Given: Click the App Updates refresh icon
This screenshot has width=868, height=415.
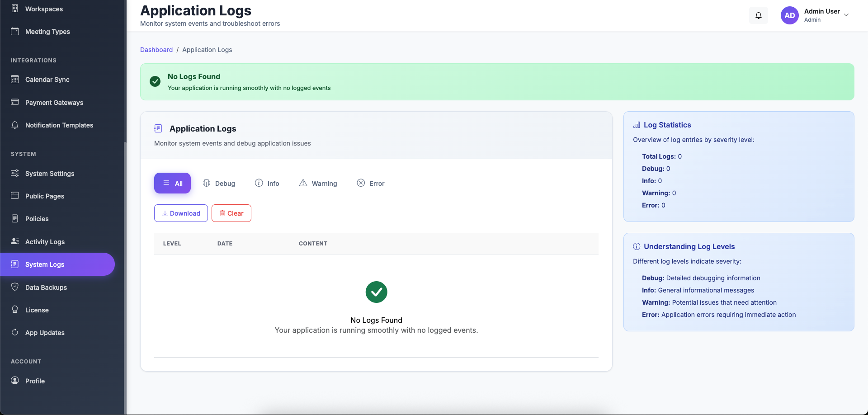Looking at the screenshot, I should click(15, 332).
